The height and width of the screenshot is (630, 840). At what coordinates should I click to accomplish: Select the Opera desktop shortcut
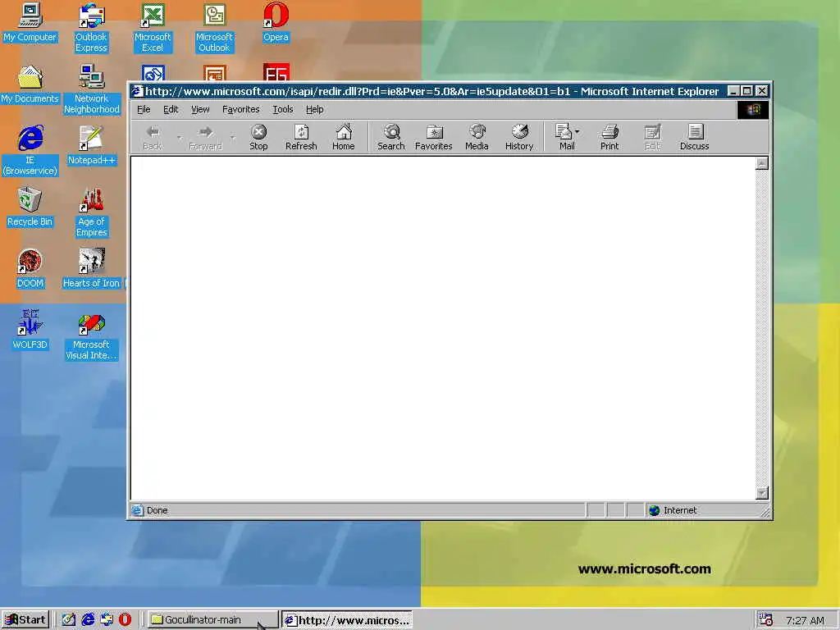[x=276, y=23]
